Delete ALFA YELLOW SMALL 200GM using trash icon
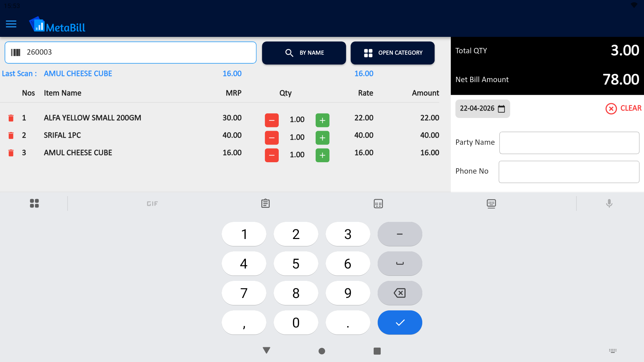The image size is (644, 362). tap(10, 118)
